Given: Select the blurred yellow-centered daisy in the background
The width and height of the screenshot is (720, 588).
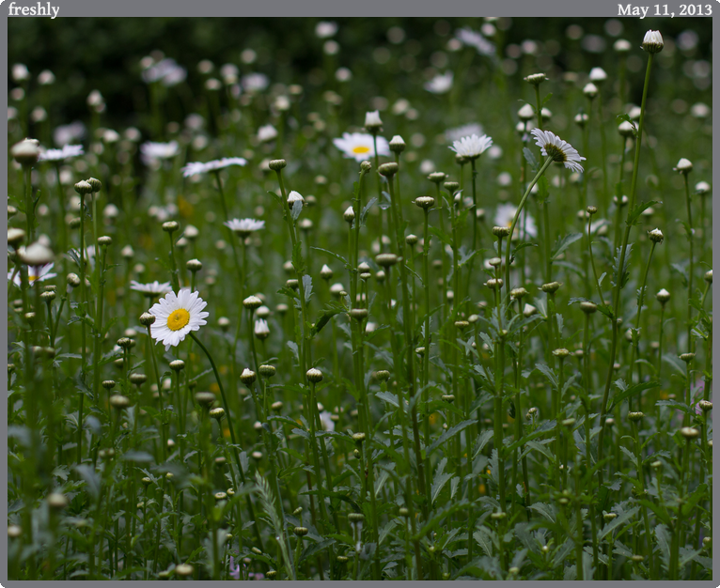Looking at the screenshot, I should click(x=360, y=146).
